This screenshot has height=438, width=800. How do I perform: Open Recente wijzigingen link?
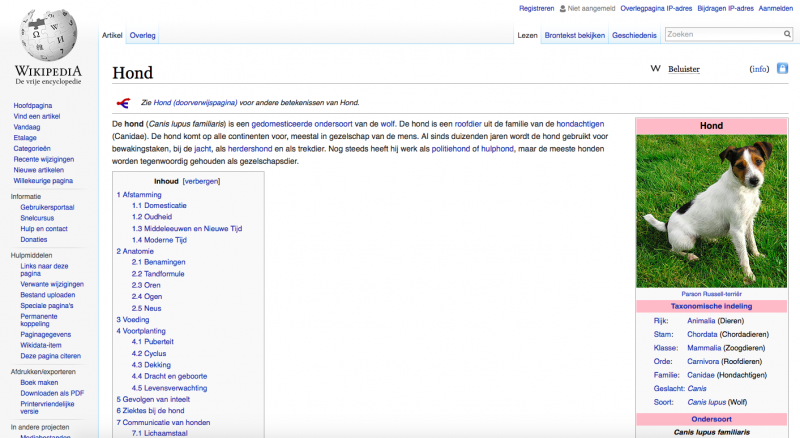43,159
